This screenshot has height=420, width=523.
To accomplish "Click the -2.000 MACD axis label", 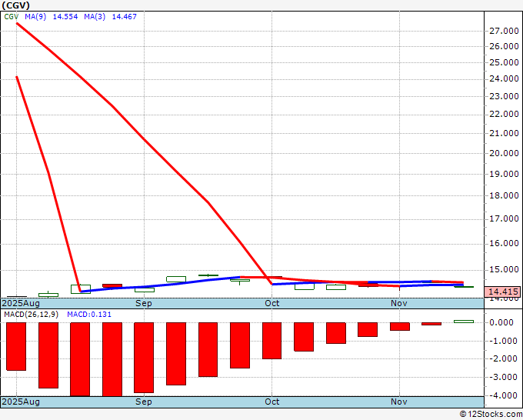I will [x=504, y=358].
